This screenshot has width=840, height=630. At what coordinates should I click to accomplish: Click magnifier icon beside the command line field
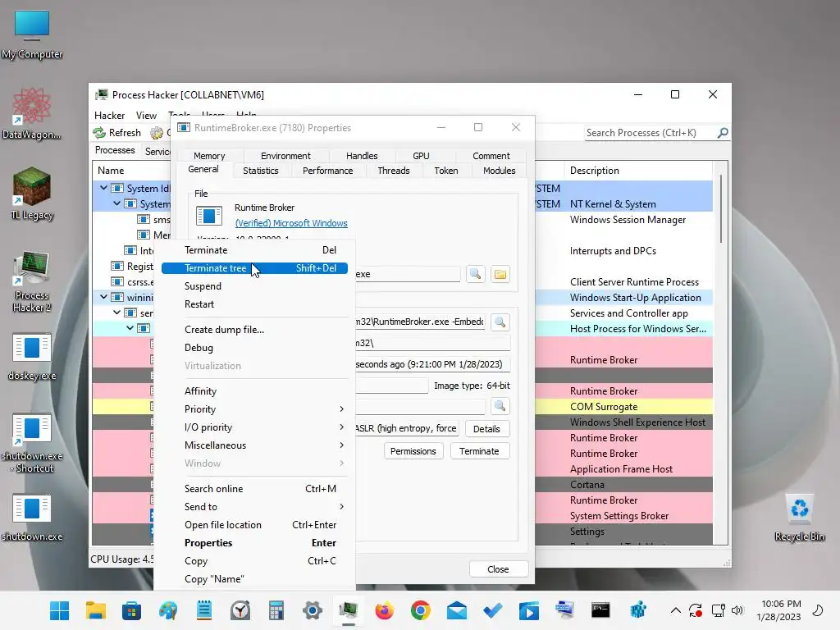(500, 322)
